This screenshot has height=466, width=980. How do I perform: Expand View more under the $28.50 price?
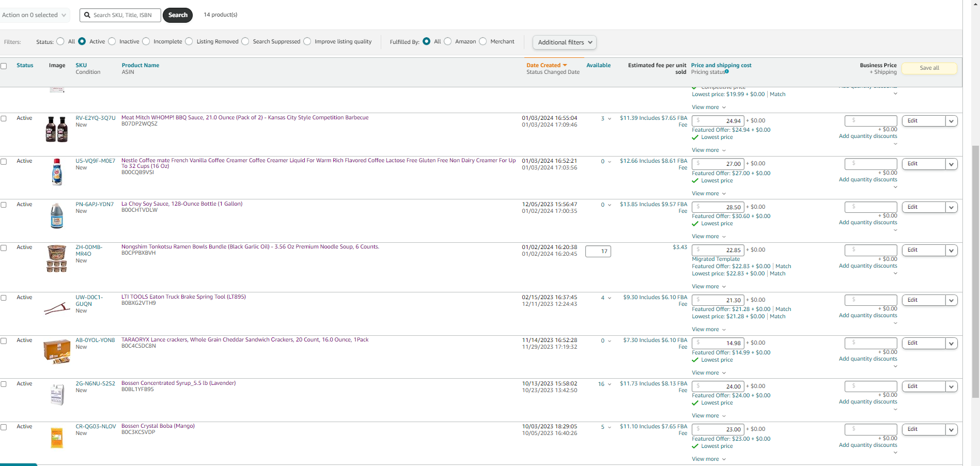click(709, 237)
